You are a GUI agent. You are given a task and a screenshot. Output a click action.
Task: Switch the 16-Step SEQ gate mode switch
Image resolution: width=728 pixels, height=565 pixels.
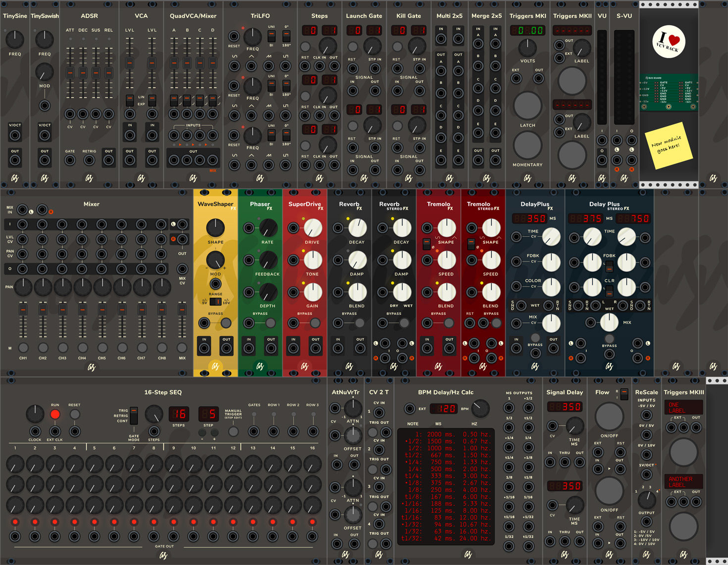(134, 415)
